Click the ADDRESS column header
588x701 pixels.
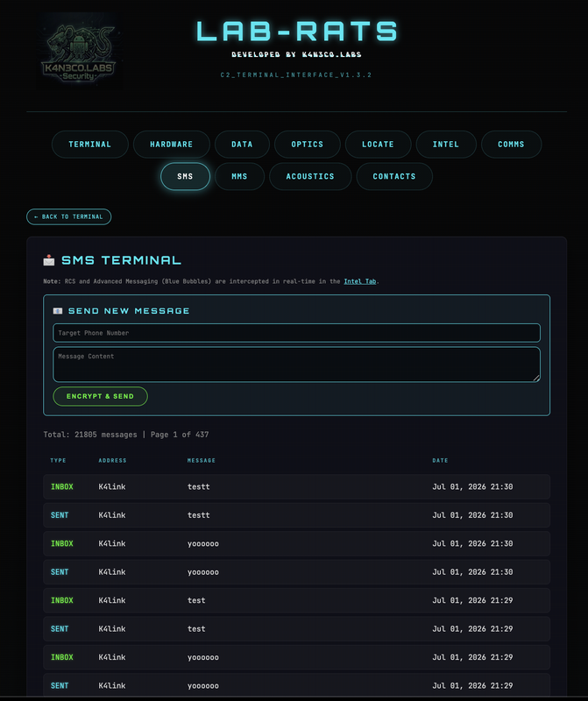[112, 461]
